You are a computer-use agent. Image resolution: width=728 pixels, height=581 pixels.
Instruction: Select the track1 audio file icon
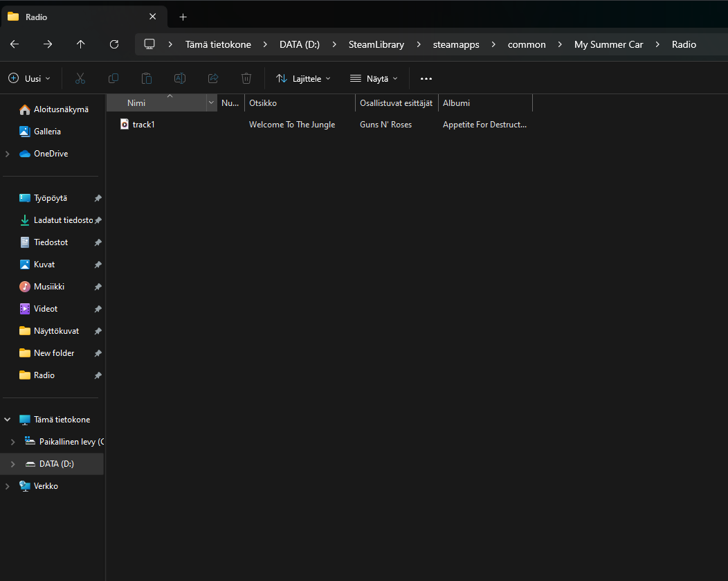(125, 124)
